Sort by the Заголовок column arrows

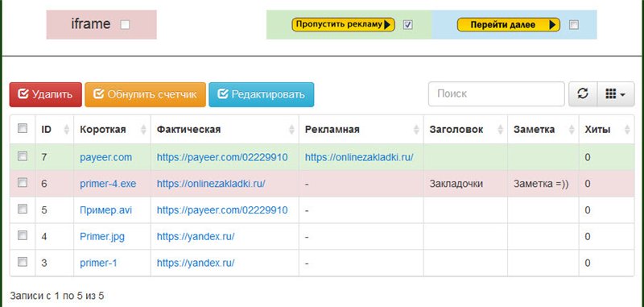(x=501, y=130)
